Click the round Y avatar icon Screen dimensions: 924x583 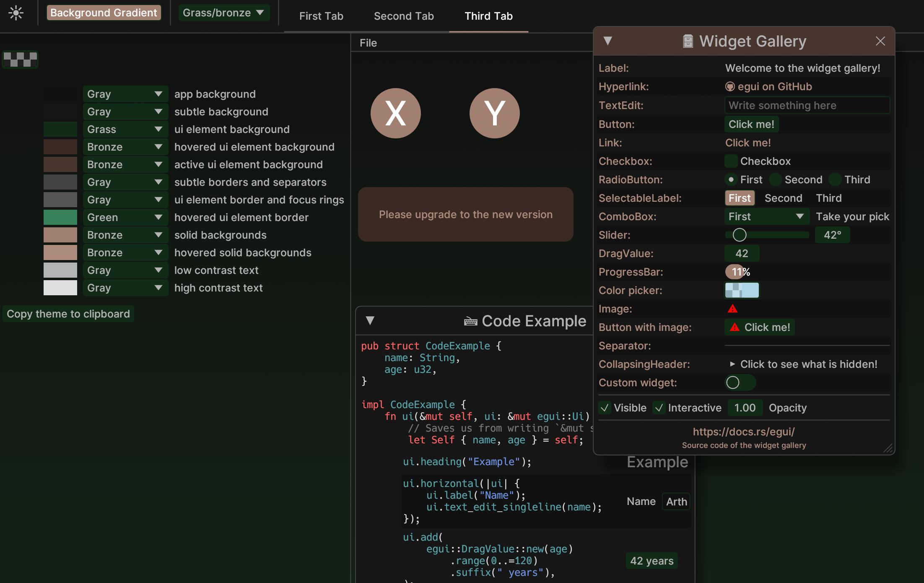tap(494, 113)
